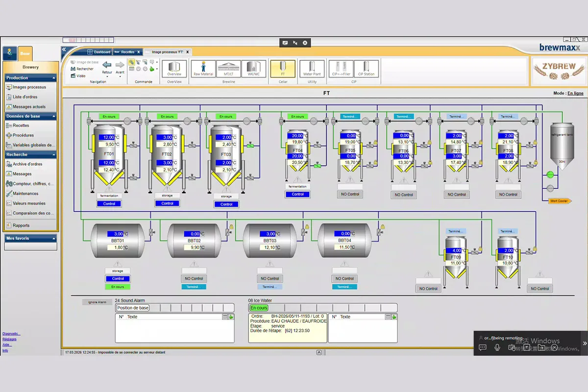Click the Aide link
588x392 pixels.
[7, 344]
